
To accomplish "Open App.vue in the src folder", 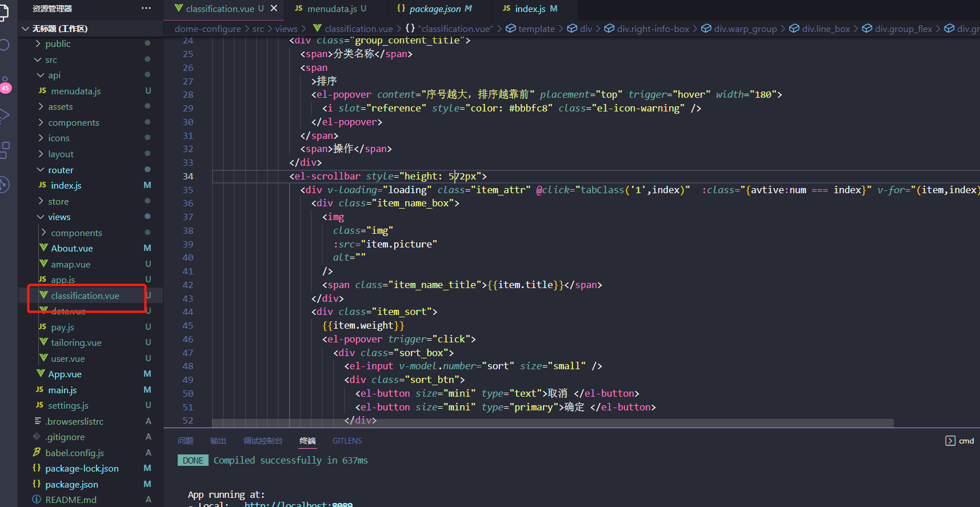I will click(x=65, y=374).
